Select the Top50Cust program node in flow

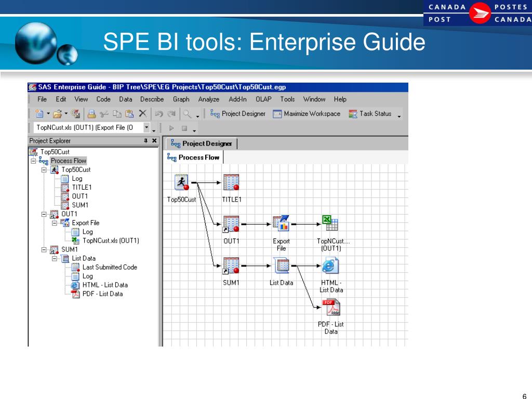coord(181,182)
